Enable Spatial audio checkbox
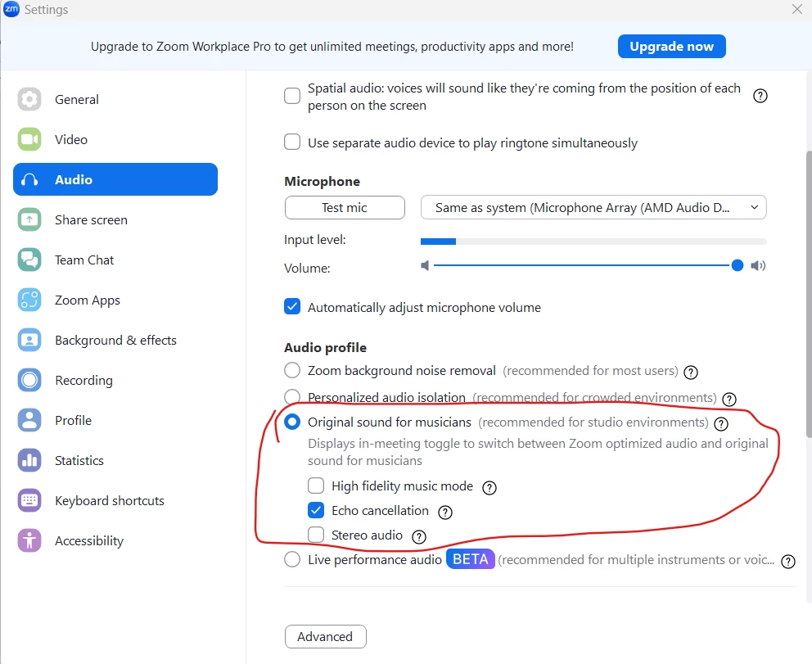This screenshot has width=812, height=664. pos(292,96)
